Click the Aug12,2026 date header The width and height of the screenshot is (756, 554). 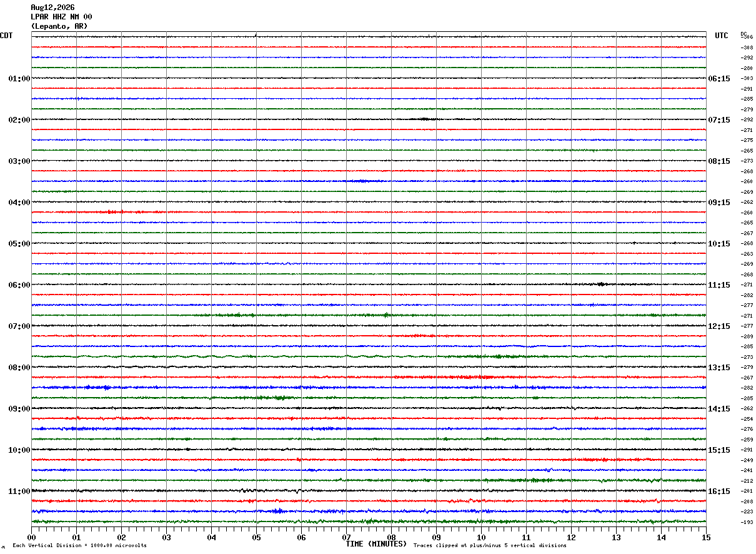point(52,8)
